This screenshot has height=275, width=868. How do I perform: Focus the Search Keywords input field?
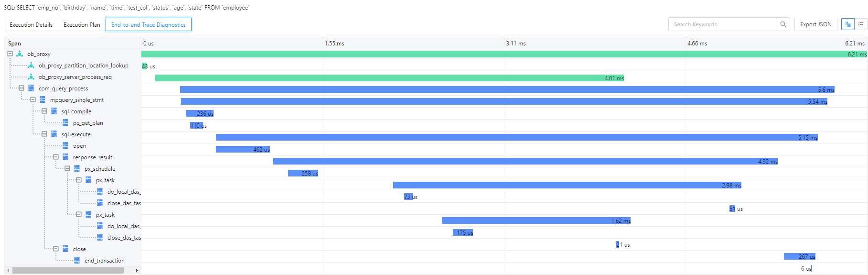[722, 24]
